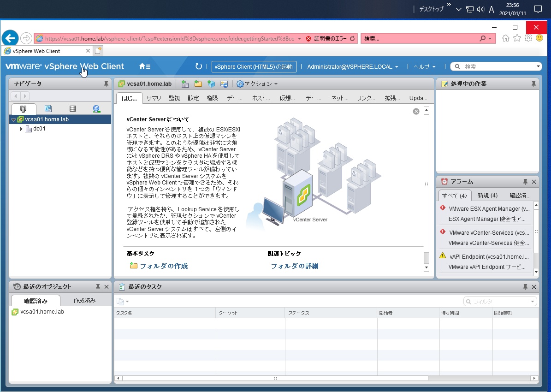Viewport: 551px width, 392px height.
Task: Pin the 処理中の作業 panel
Action: [x=533, y=84]
